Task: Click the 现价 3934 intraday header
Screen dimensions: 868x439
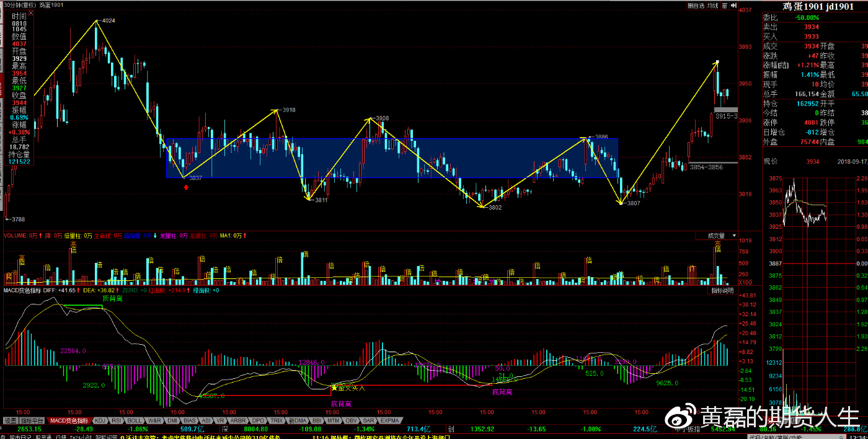Action: click(791, 161)
